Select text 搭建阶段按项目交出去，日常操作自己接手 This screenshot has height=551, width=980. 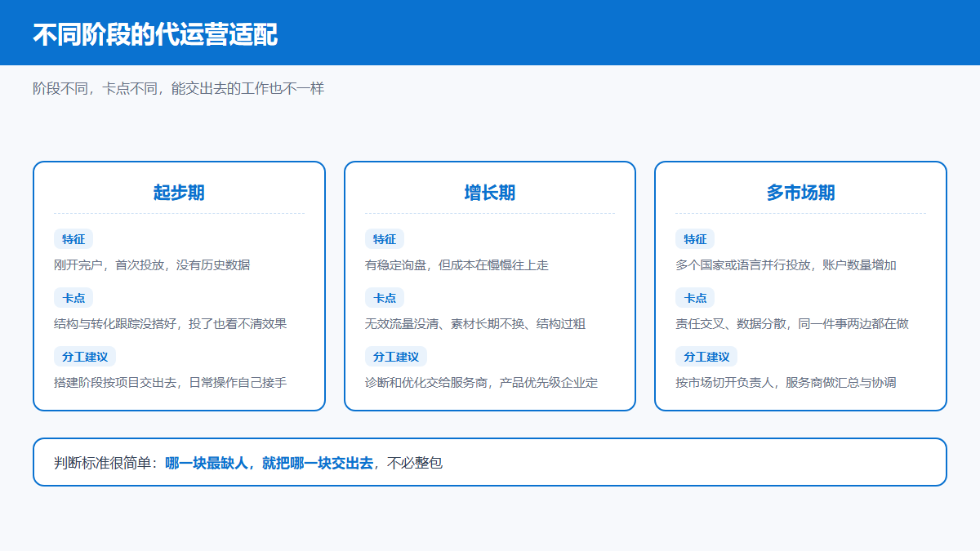click(x=171, y=383)
